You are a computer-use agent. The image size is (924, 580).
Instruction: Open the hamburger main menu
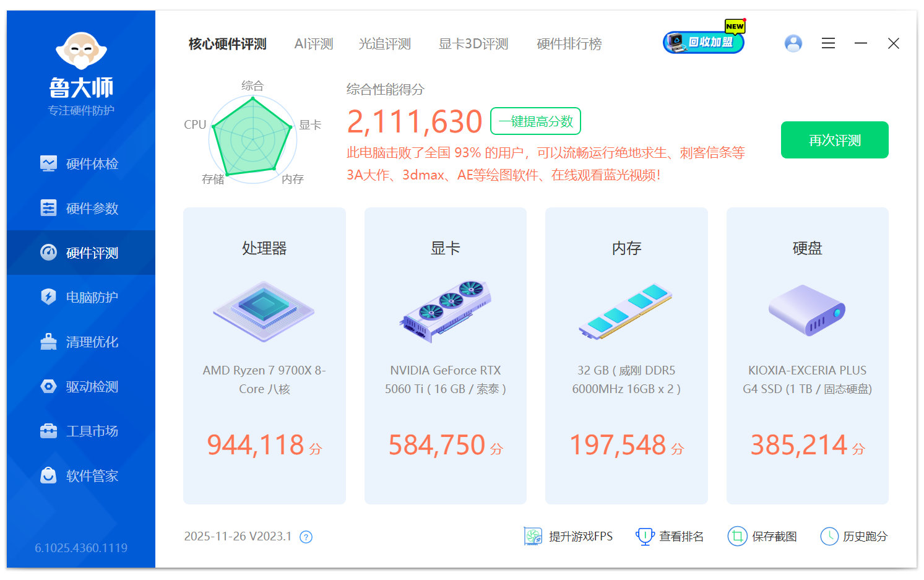point(828,43)
